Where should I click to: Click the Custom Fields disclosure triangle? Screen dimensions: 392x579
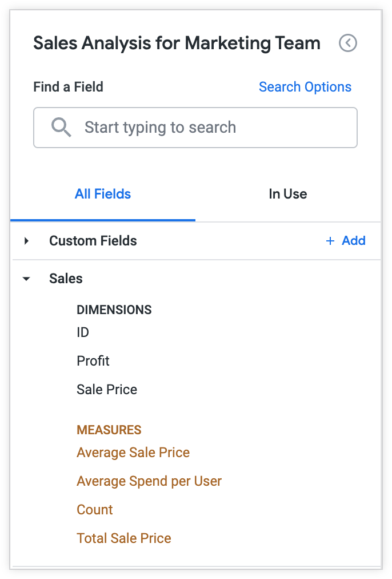[26, 241]
